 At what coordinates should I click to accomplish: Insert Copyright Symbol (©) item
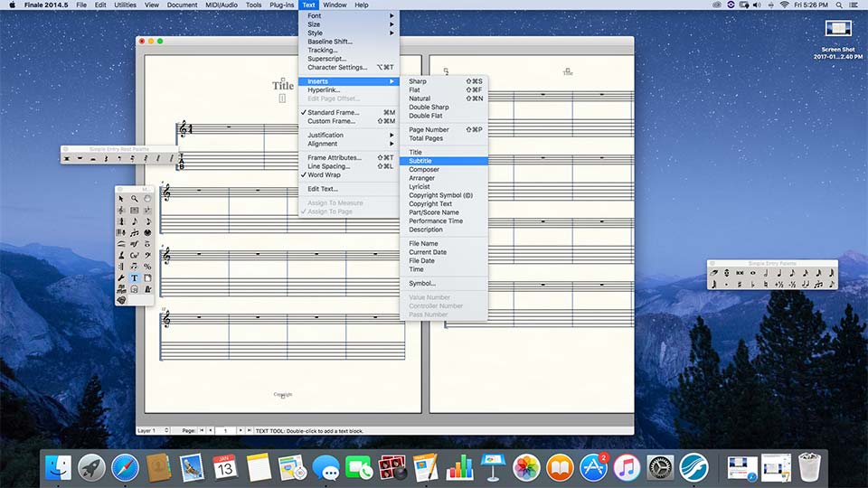[x=444, y=195]
